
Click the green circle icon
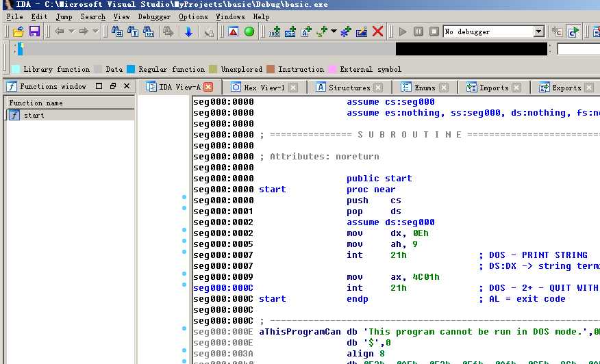249,31
